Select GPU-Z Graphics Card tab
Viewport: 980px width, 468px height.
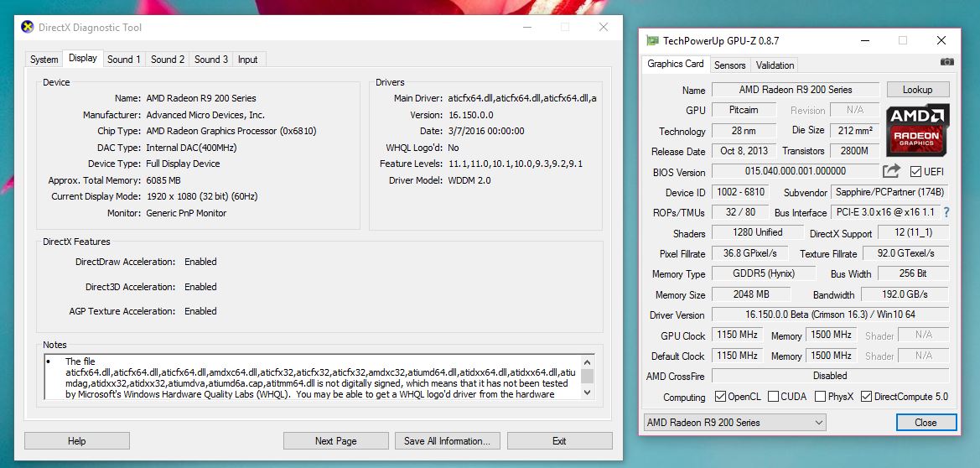point(676,64)
